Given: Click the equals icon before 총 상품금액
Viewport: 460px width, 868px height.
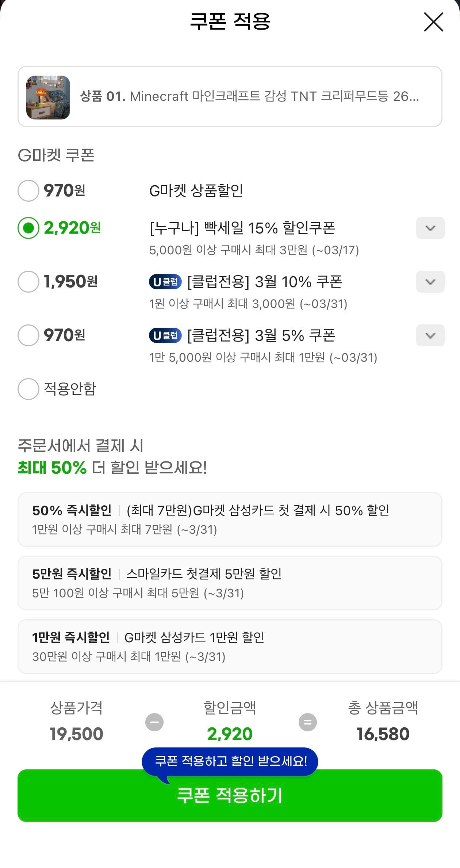Looking at the screenshot, I should coord(308,722).
